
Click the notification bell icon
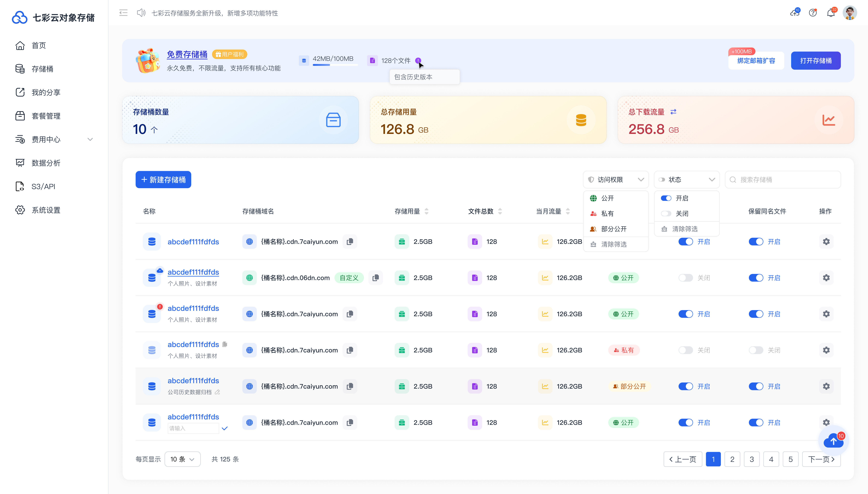[x=830, y=13]
